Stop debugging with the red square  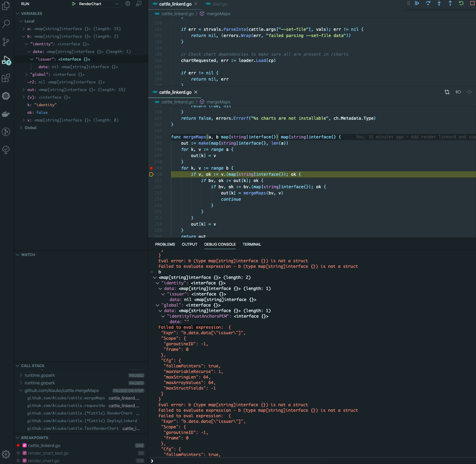(x=471, y=3)
